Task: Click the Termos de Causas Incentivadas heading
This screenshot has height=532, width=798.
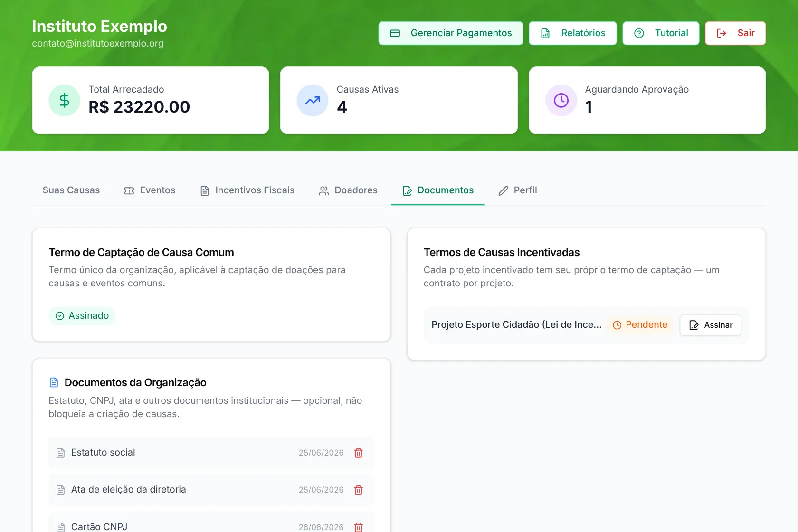Action: [x=502, y=252]
